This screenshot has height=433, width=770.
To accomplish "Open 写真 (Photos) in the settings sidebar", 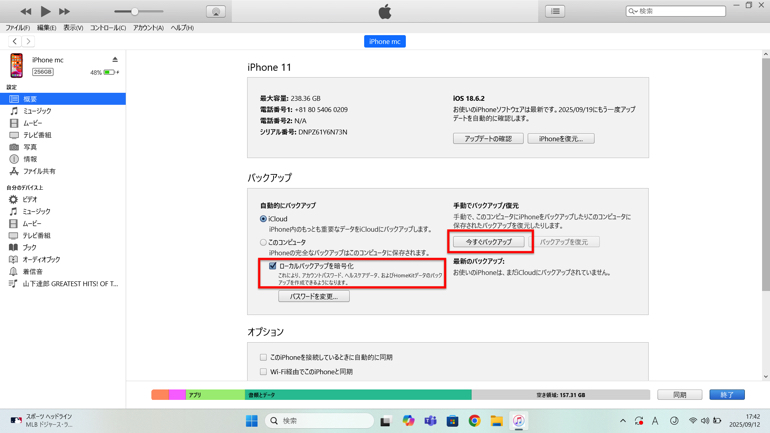I will (30, 147).
